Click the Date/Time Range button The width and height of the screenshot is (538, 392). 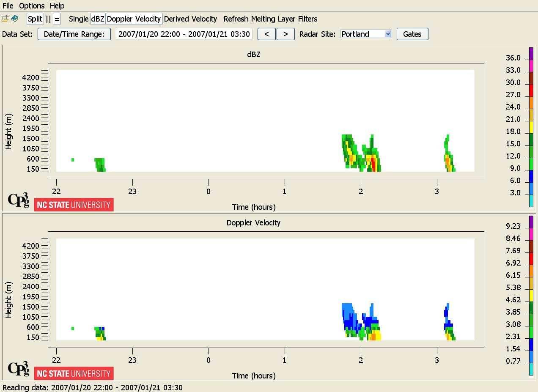click(74, 34)
